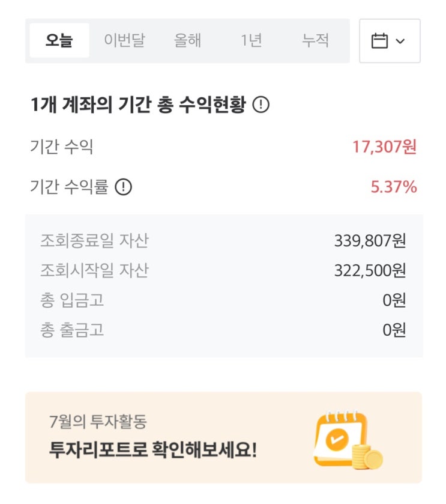The width and height of the screenshot is (446, 504).
Task: Tap the info icon next to 기간 수익률
Action: [x=123, y=187]
